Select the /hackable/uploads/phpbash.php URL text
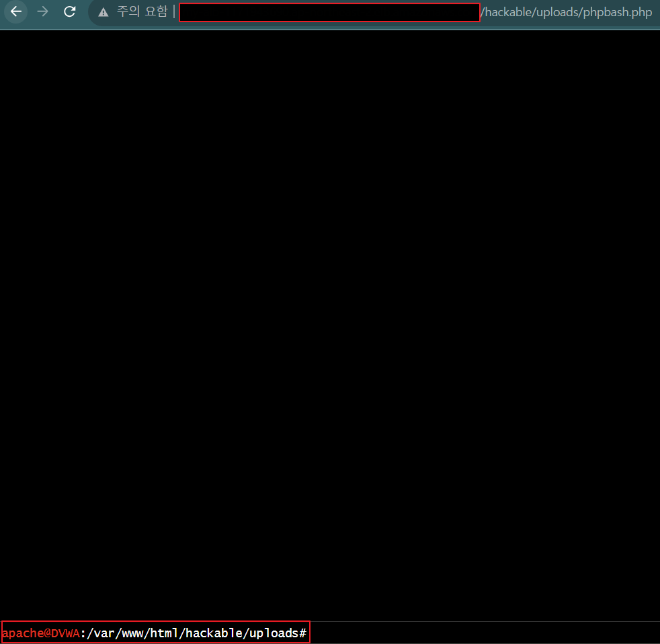Viewport: 660px width, 644px height. click(x=566, y=12)
